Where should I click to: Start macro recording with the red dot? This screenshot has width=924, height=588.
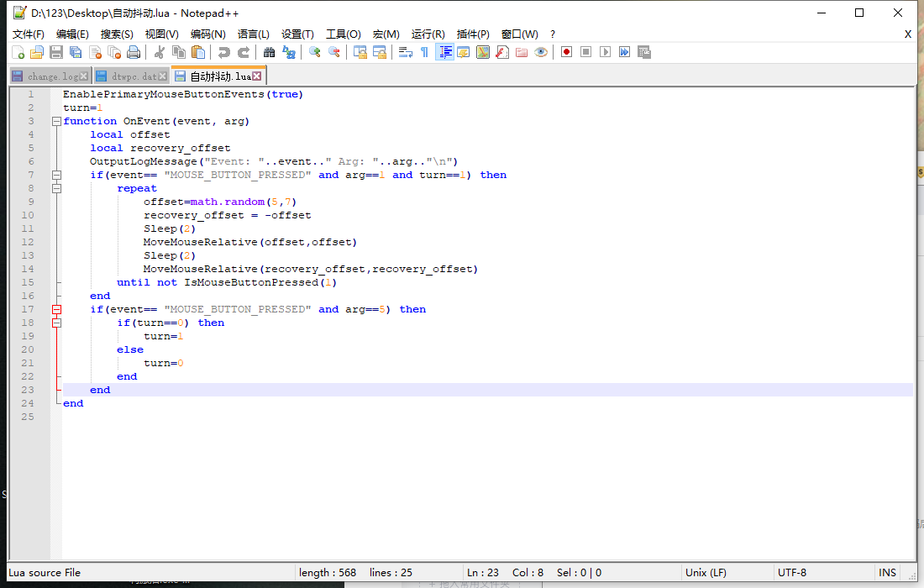(x=566, y=52)
